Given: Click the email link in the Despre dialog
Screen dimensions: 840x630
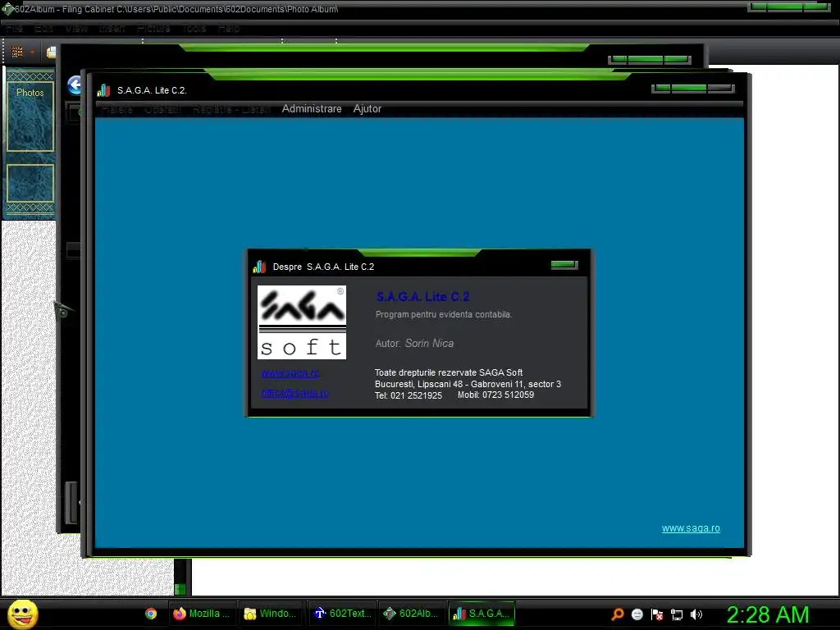Looking at the screenshot, I should click(294, 393).
